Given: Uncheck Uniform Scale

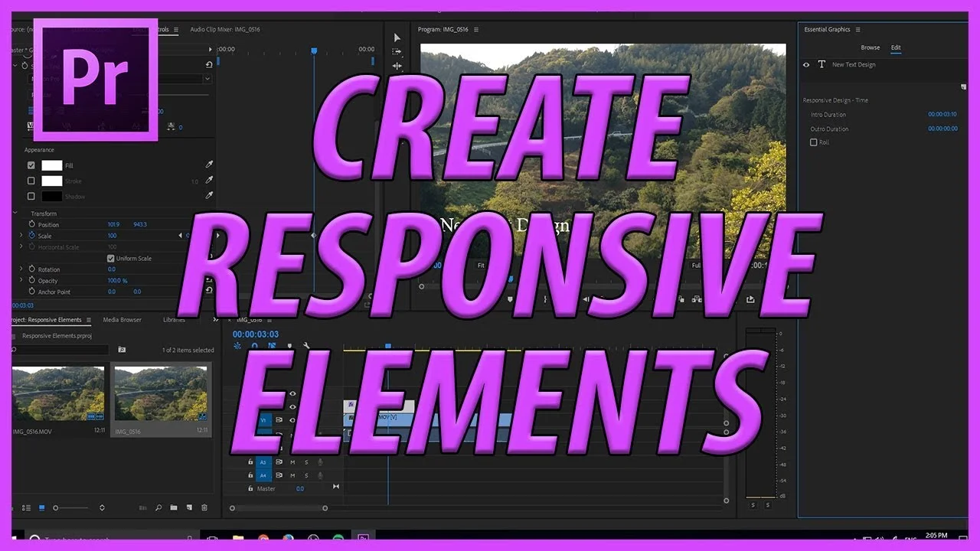Looking at the screenshot, I should coord(110,259).
